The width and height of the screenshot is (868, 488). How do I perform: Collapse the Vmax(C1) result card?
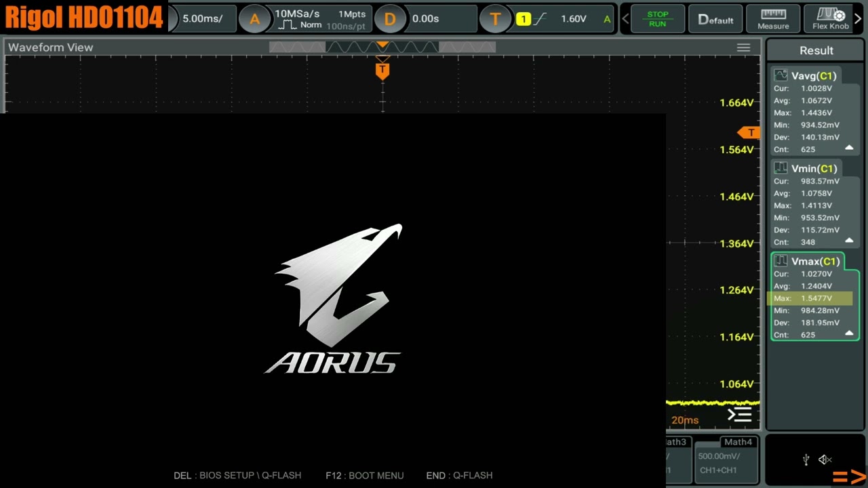(x=849, y=333)
